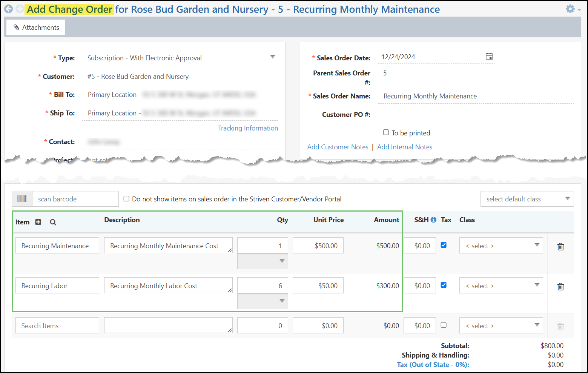Edit Recurring Monthly Maintenance Cost description
Viewport: 588px width, 373px height.
tap(168, 245)
